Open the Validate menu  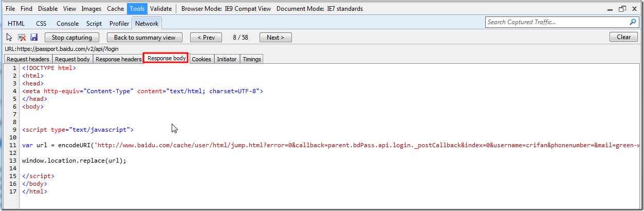click(x=161, y=9)
